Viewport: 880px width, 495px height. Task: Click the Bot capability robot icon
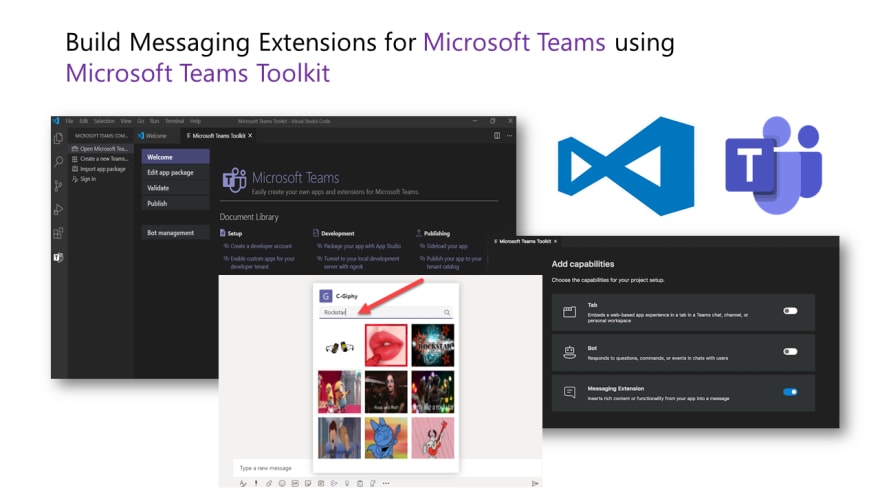(x=569, y=352)
